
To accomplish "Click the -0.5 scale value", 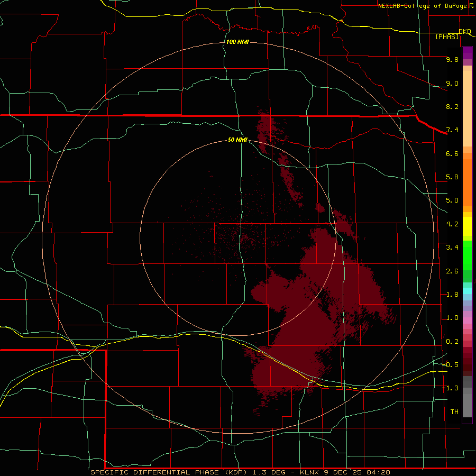I will [450, 365].
